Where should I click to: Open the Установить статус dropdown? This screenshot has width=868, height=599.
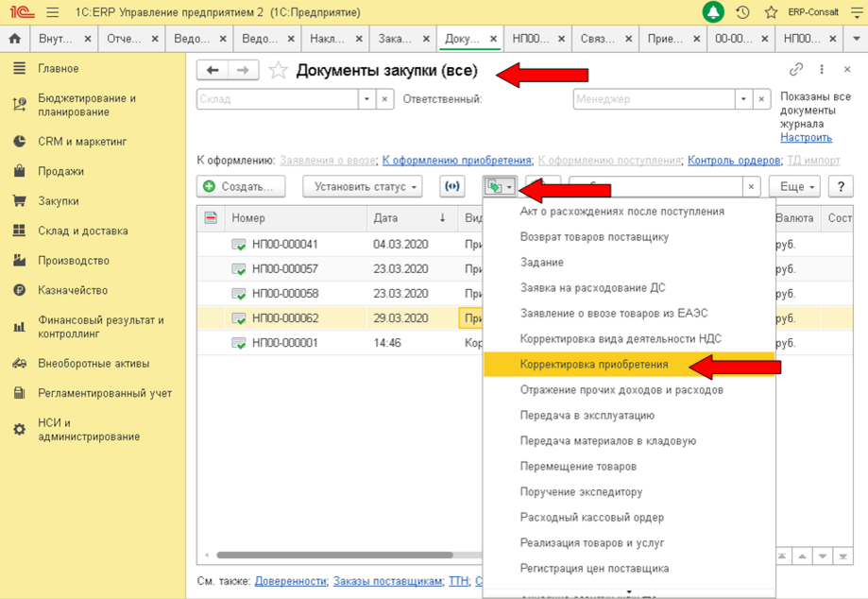click(363, 186)
